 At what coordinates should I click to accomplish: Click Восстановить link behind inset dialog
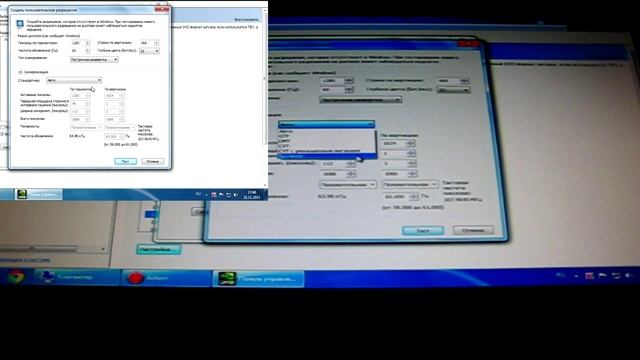[x=247, y=20]
